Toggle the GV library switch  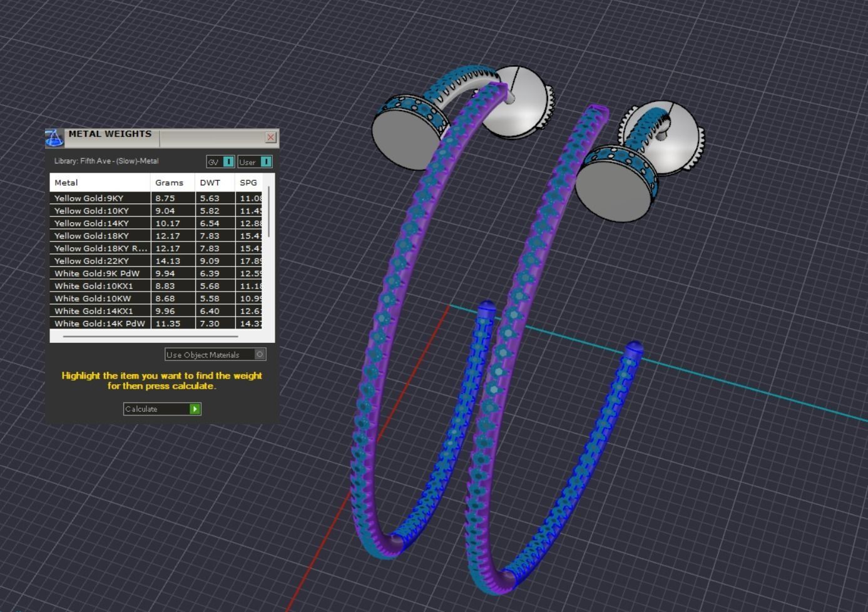[x=220, y=161]
